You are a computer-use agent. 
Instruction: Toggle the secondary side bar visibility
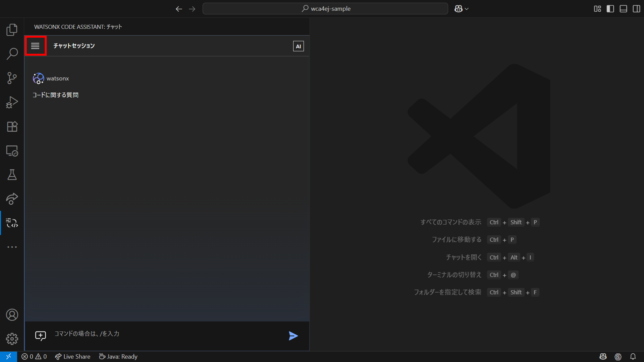[636, 9]
